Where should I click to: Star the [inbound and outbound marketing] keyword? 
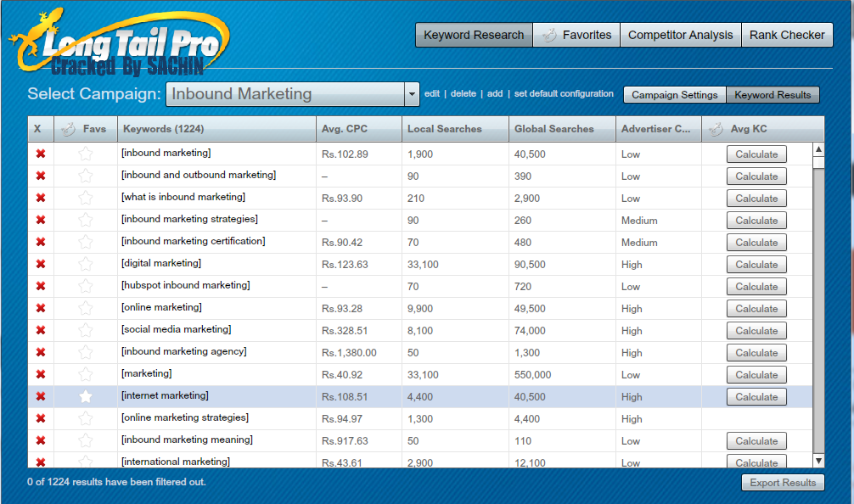coord(86,176)
